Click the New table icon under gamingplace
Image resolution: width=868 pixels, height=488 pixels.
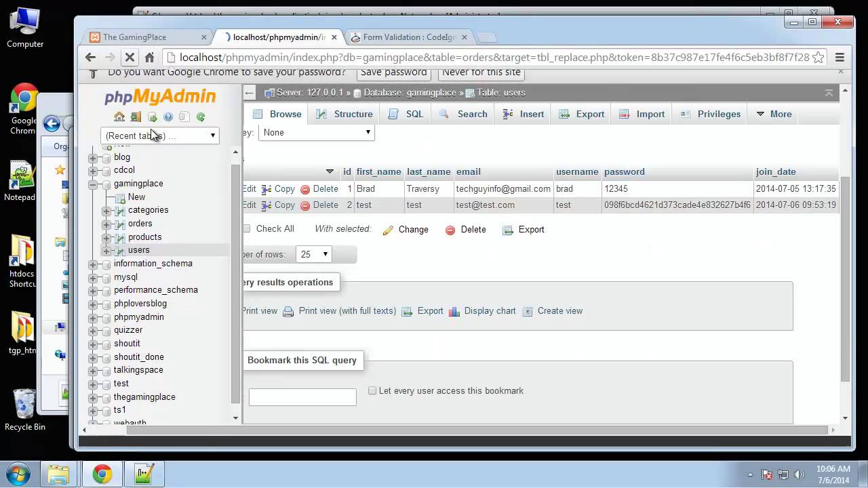pos(121,197)
